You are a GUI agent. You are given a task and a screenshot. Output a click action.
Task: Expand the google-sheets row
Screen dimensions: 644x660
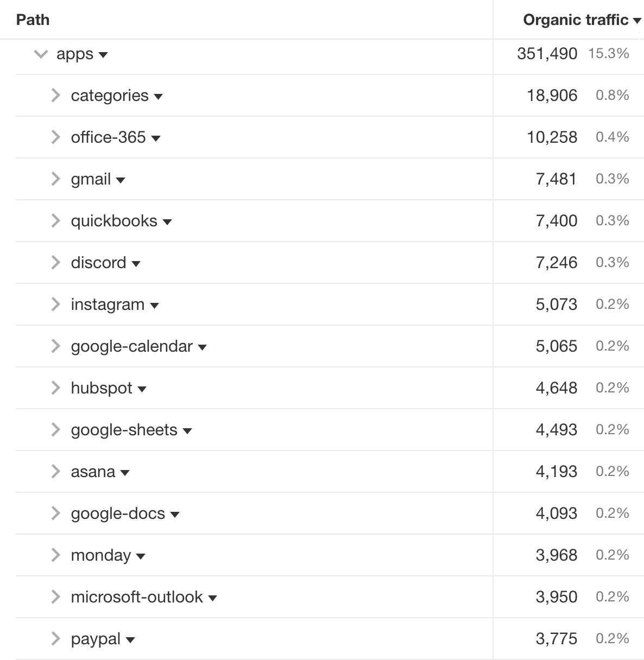55,429
